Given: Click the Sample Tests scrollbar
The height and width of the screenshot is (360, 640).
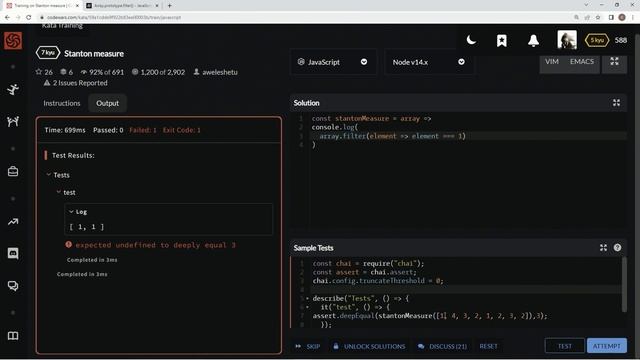Looking at the screenshot, I should tap(624, 285).
